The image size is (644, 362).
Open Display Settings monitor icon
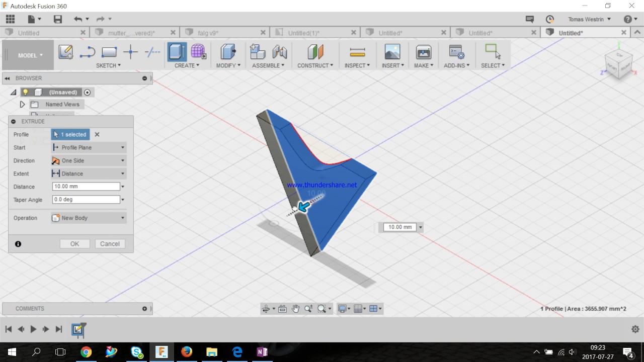click(x=344, y=309)
